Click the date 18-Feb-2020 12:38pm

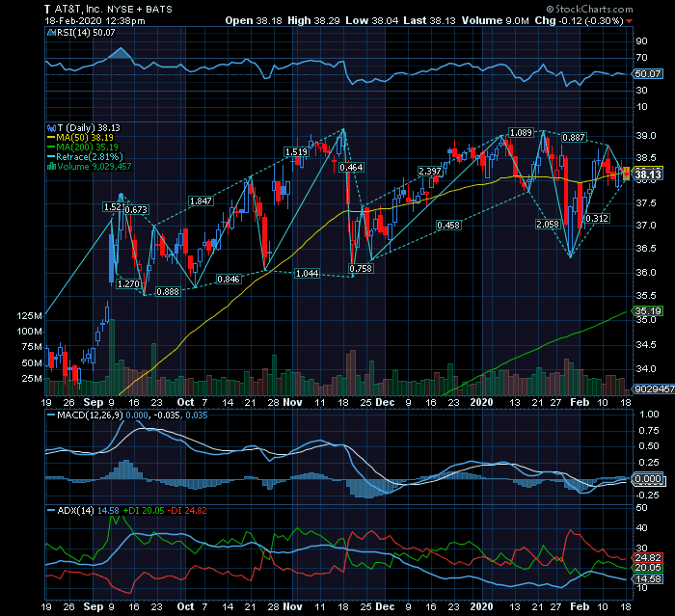point(94,20)
